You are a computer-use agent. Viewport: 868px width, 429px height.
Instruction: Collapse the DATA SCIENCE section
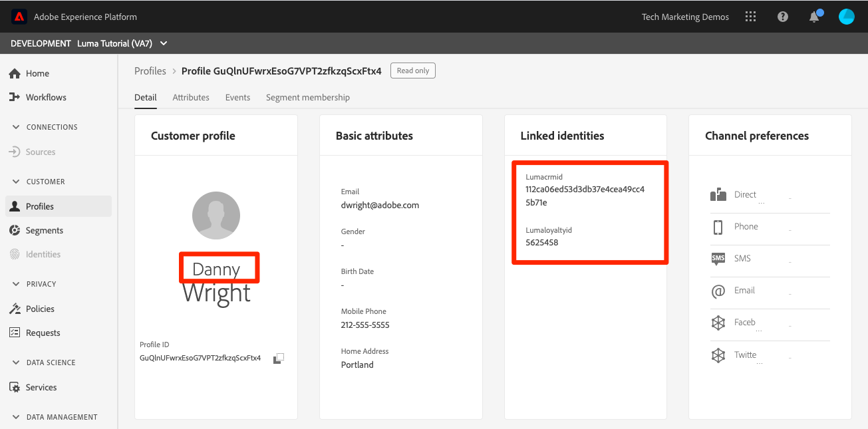(44, 362)
